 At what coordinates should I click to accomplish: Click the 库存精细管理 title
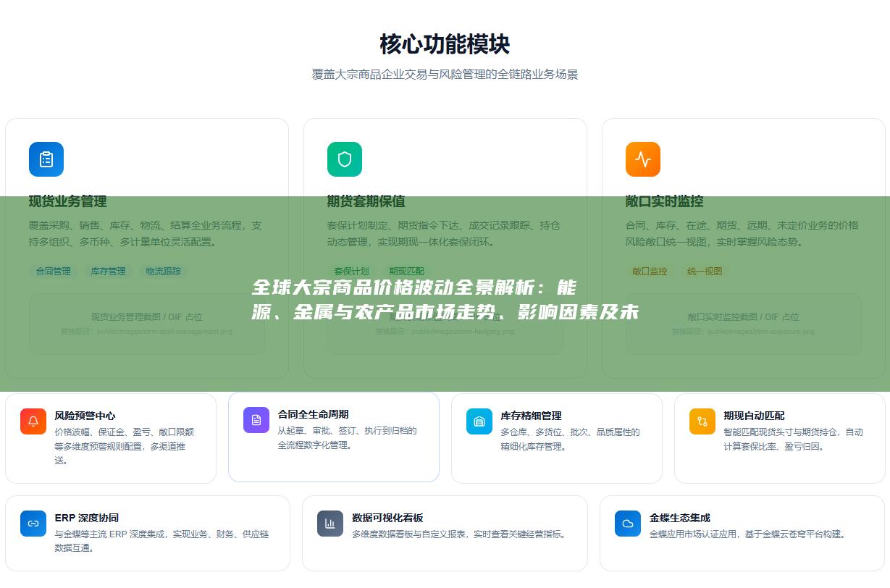pos(531,416)
